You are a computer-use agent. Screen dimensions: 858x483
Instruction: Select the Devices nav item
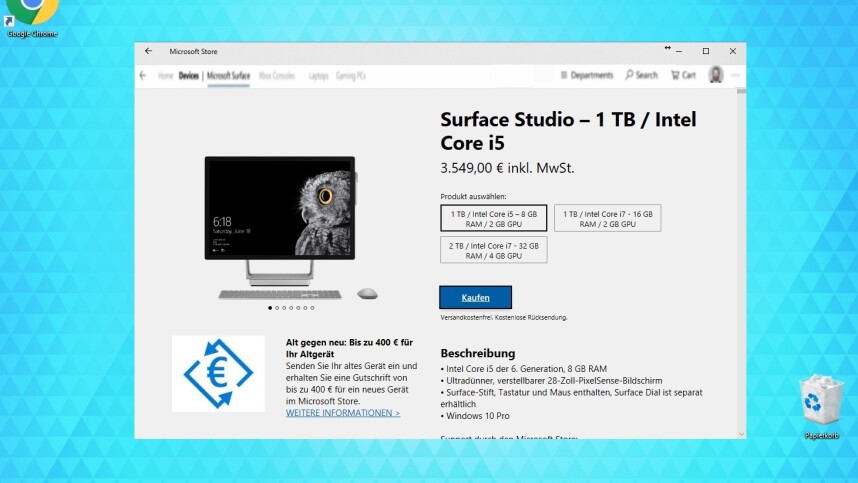click(x=189, y=75)
